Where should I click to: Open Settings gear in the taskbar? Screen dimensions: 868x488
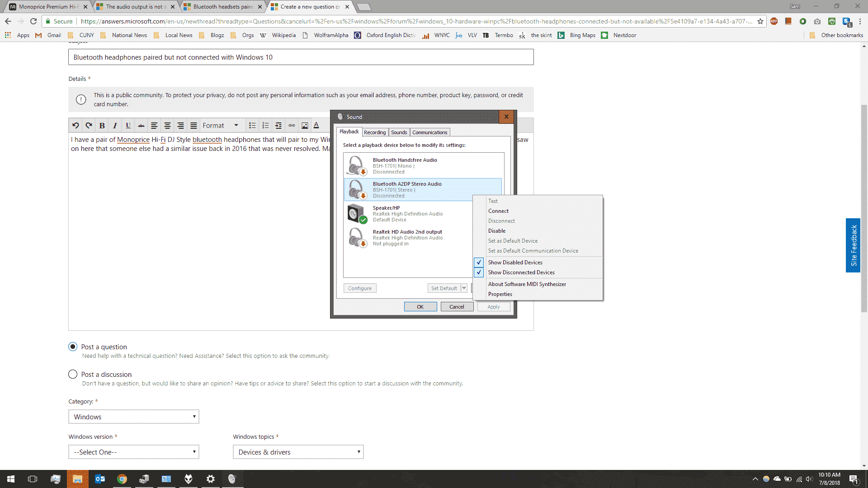(x=211, y=479)
